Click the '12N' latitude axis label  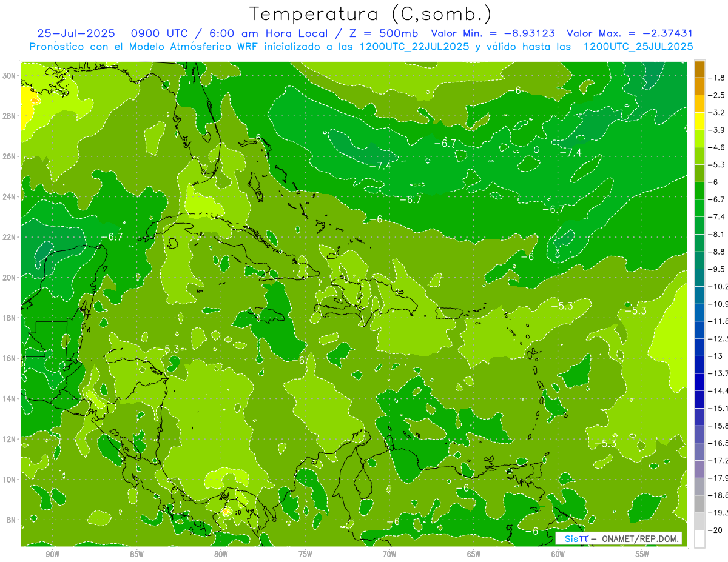(x=9, y=439)
